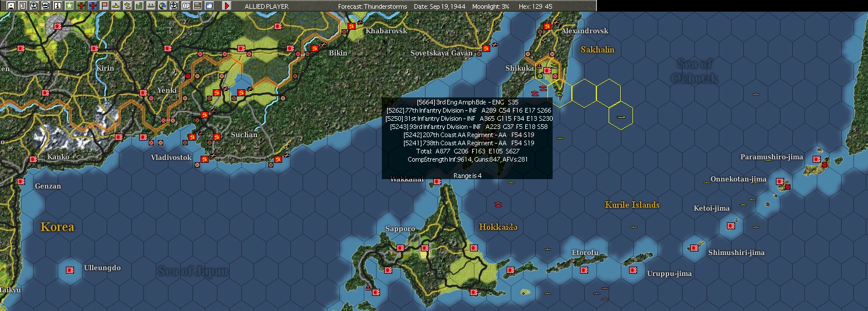Toggle the road and rail display icon

(198, 6)
